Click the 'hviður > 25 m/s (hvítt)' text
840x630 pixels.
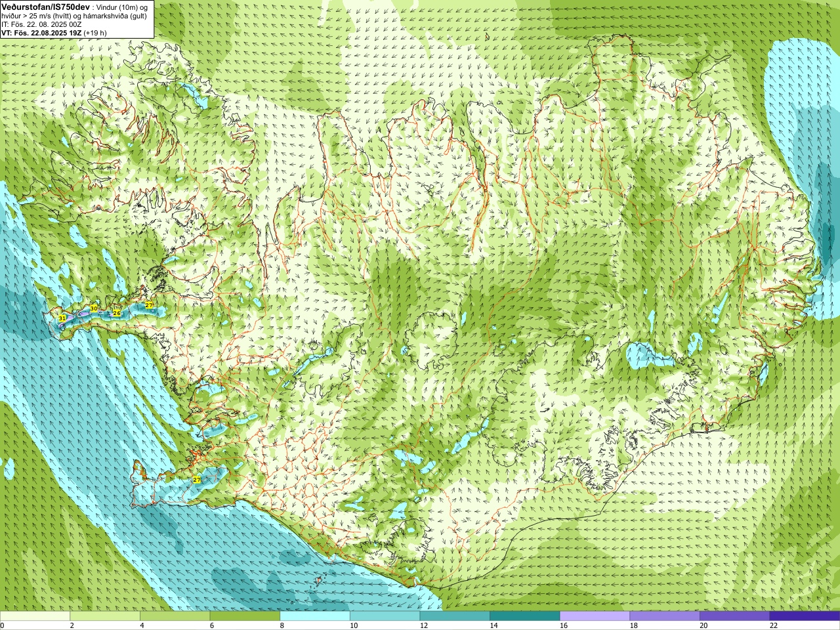(35, 15)
